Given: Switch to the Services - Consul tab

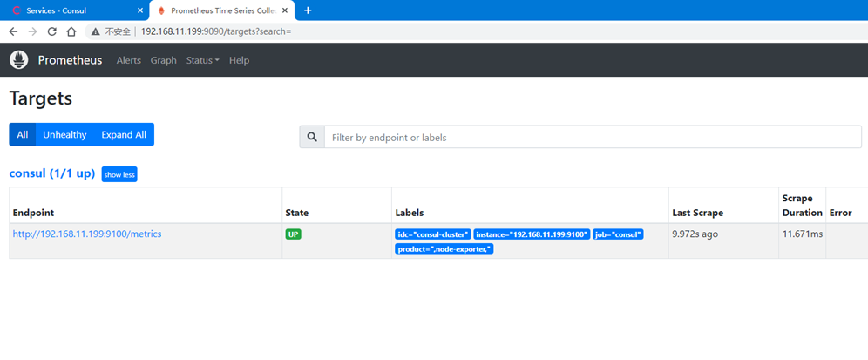Looking at the screenshot, I should pos(75,10).
